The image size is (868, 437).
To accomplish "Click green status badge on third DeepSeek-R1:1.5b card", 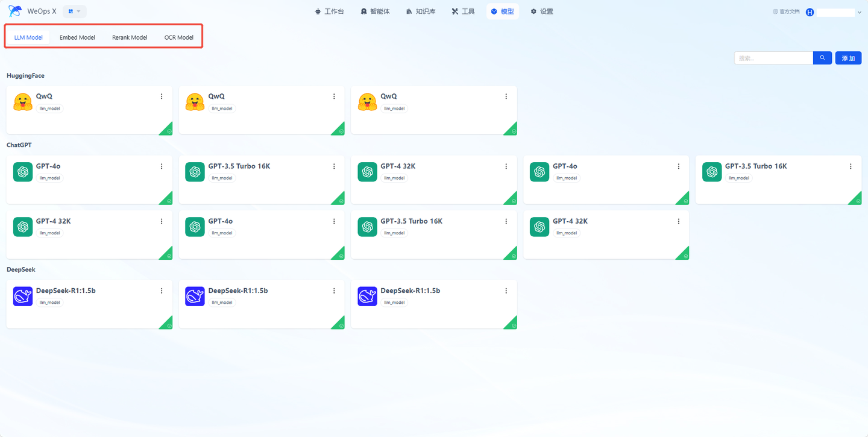I will coord(512,324).
